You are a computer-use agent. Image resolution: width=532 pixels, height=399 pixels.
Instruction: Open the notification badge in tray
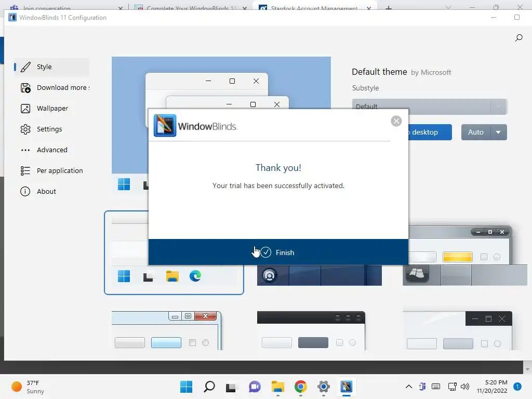[x=517, y=387]
